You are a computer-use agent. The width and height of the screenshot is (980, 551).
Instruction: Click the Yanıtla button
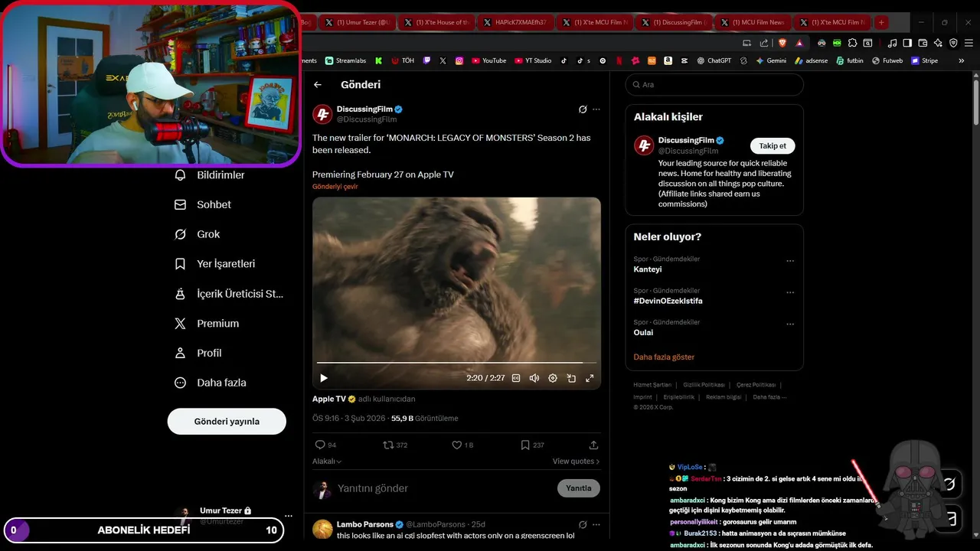(579, 488)
